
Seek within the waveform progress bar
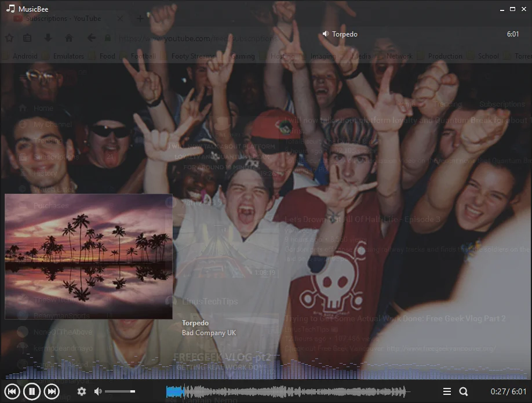(287, 391)
